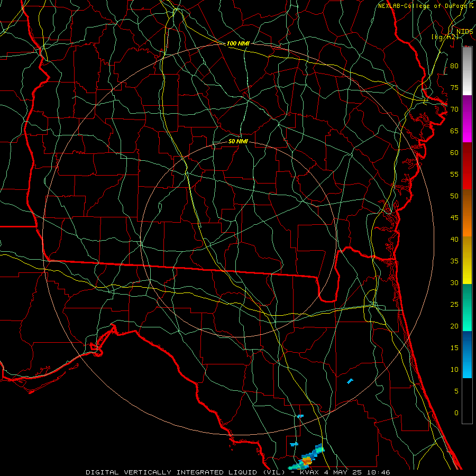The image size is (476, 476).
Task: Select the green-teal segment of the VIL scale
Action: 467,307
